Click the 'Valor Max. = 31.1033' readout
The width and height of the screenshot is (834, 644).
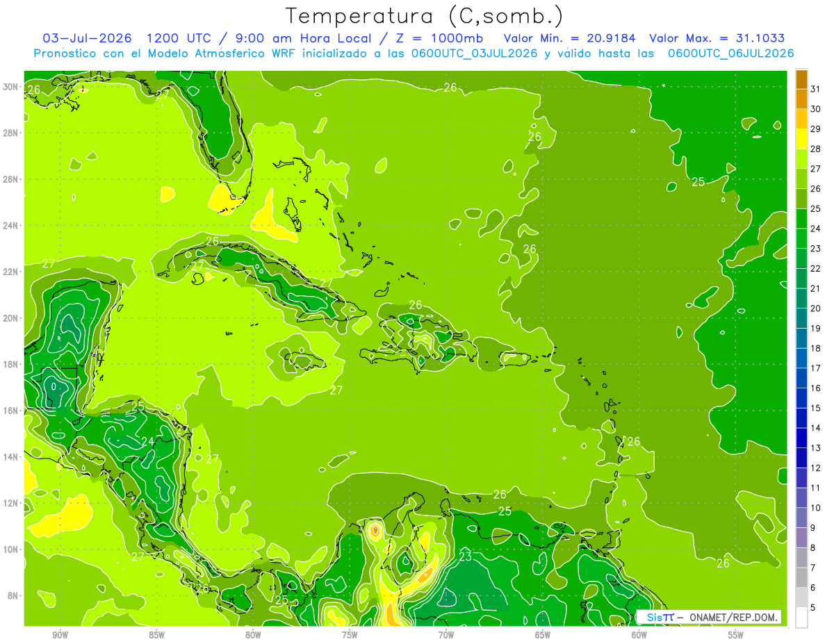tap(717, 38)
